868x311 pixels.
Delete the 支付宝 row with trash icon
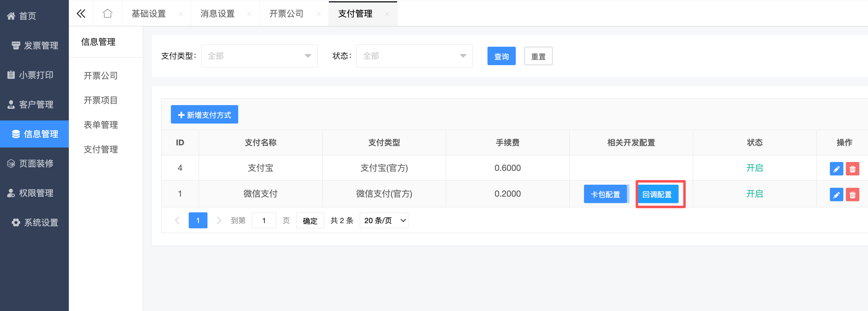[x=852, y=169]
